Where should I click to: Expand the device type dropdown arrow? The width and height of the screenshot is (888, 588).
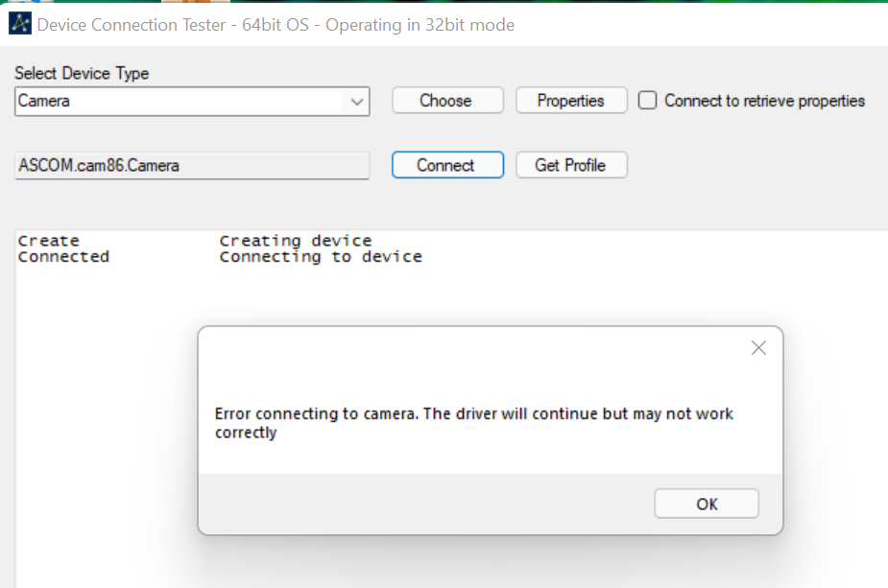click(357, 101)
